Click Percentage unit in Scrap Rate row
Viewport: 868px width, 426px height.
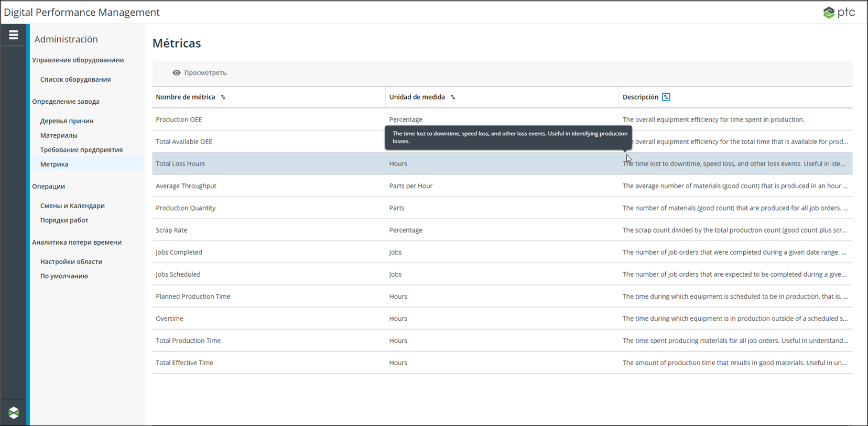pos(406,230)
